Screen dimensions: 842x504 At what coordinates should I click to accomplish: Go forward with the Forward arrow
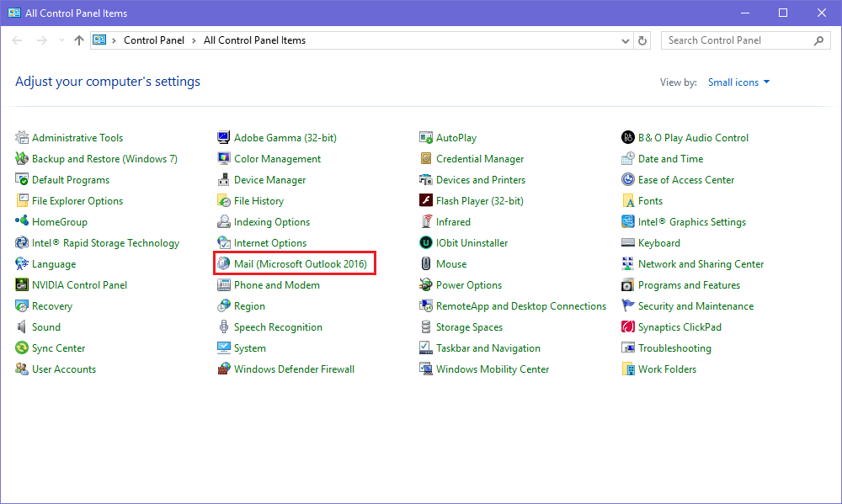click(x=42, y=40)
